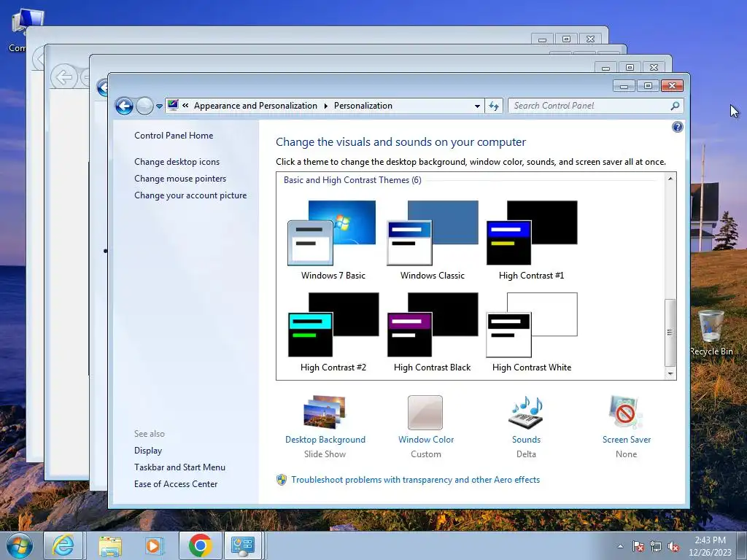Click the Screen Saver link text
The height and width of the screenshot is (560, 747).
coord(626,440)
